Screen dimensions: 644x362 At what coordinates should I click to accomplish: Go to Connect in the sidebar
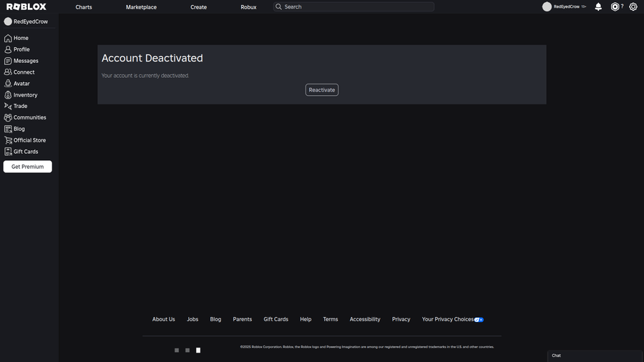coord(19,72)
